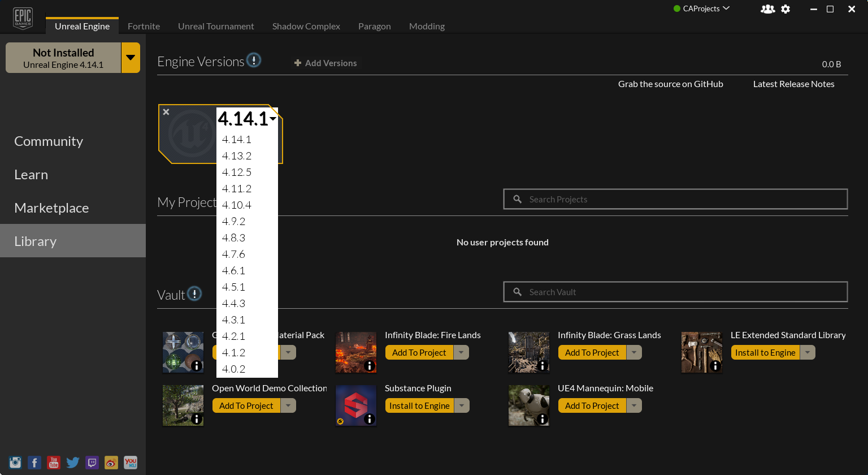Open the Infinity Blade: Fire Lands thumbnail

click(356, 352)
